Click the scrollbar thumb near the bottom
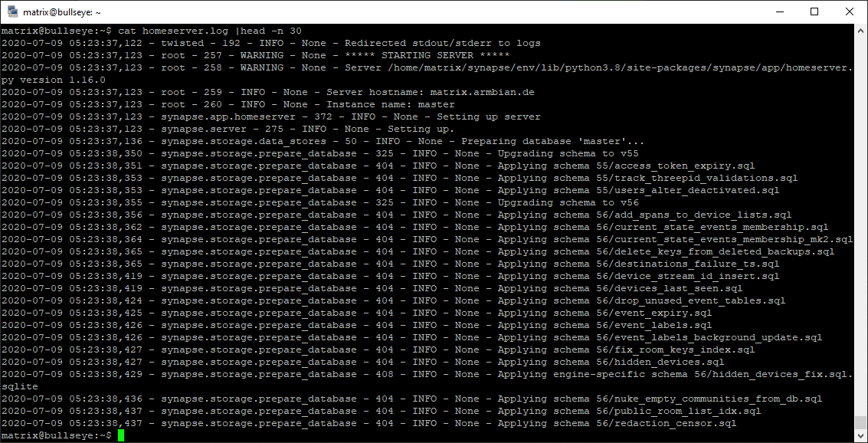This screenshot has width=868, height=443. click(861, 422)
